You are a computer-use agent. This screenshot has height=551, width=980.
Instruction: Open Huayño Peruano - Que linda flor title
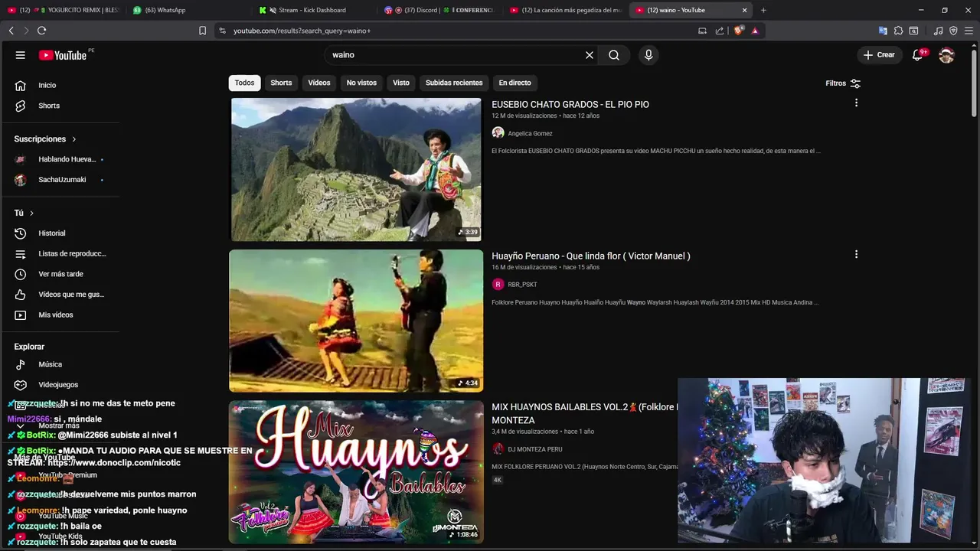click(x=591, y=256)
